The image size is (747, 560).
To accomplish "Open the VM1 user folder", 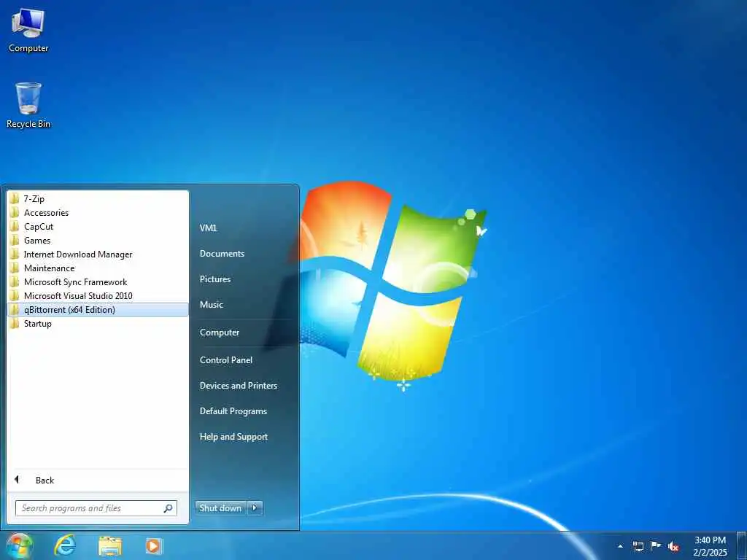I will tap(208, 228).
